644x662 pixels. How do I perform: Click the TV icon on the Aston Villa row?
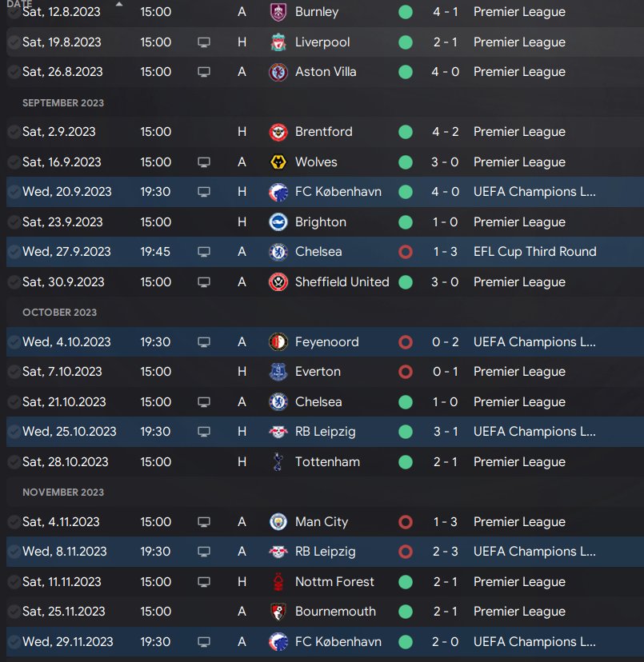pyautogui.click(x=204, y=72)
